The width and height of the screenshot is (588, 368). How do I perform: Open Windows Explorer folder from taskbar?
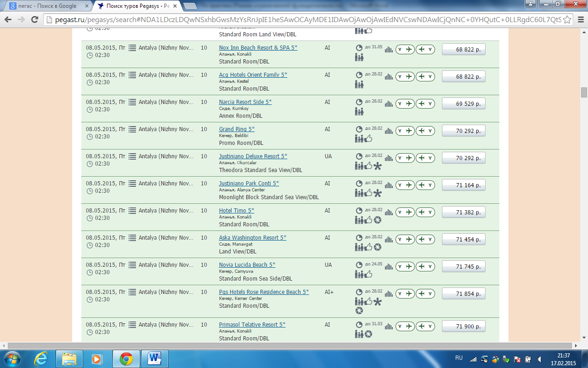pos(69,358)
